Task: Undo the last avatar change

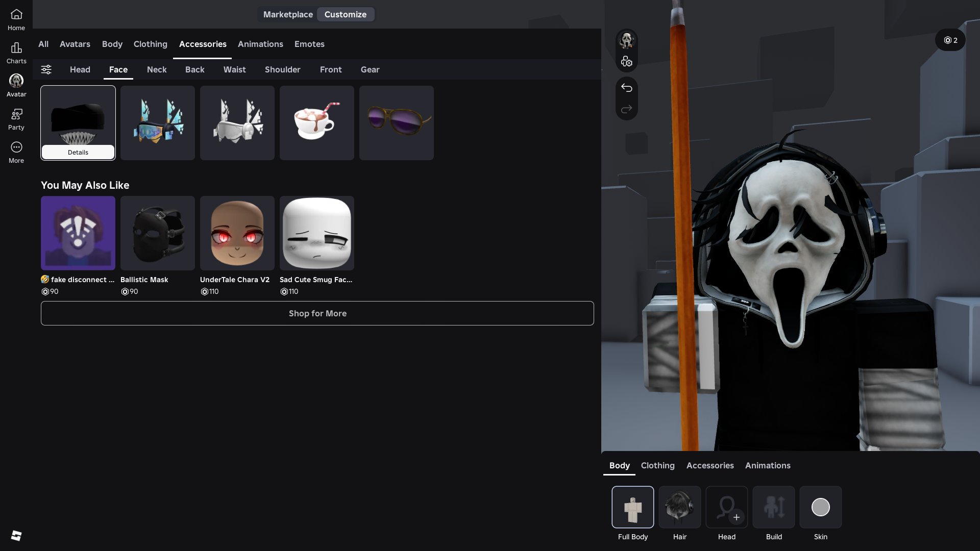Action: click(x=626, y=88)
